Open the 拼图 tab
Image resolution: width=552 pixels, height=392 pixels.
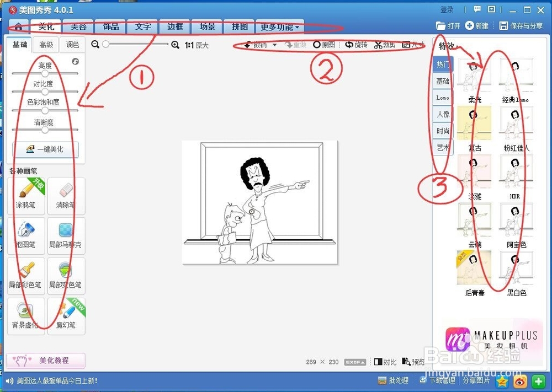click(x=239, y=26)
